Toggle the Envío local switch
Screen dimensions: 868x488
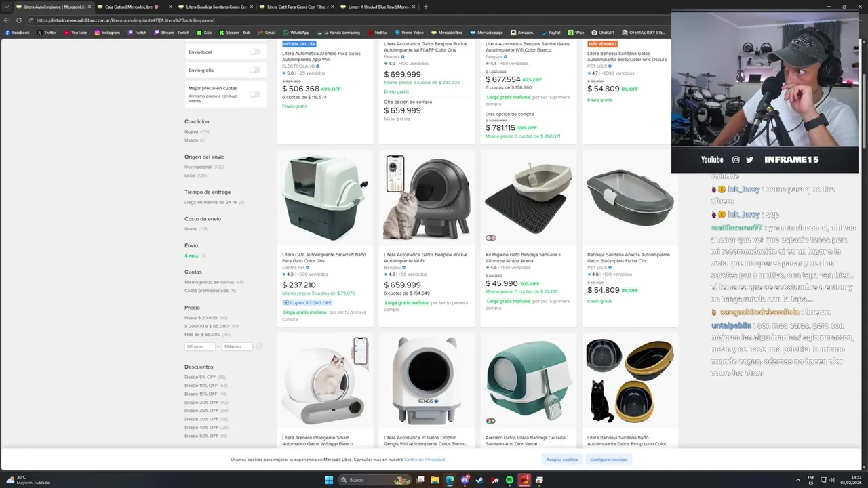254,52
